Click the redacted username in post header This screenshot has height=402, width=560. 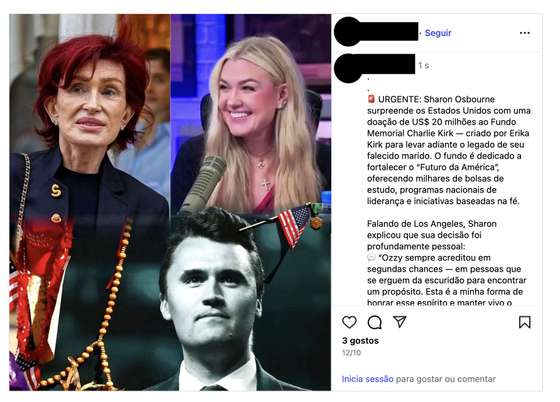[x=389, y=31]
